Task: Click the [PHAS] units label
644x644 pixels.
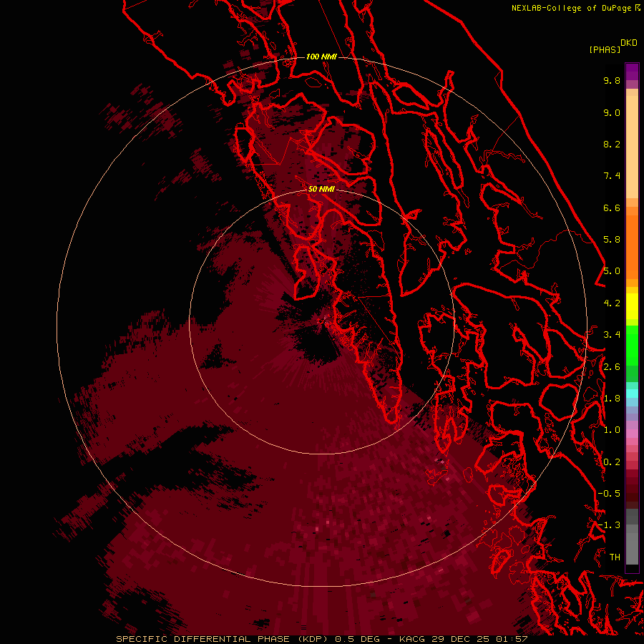Action: [605, 49]
